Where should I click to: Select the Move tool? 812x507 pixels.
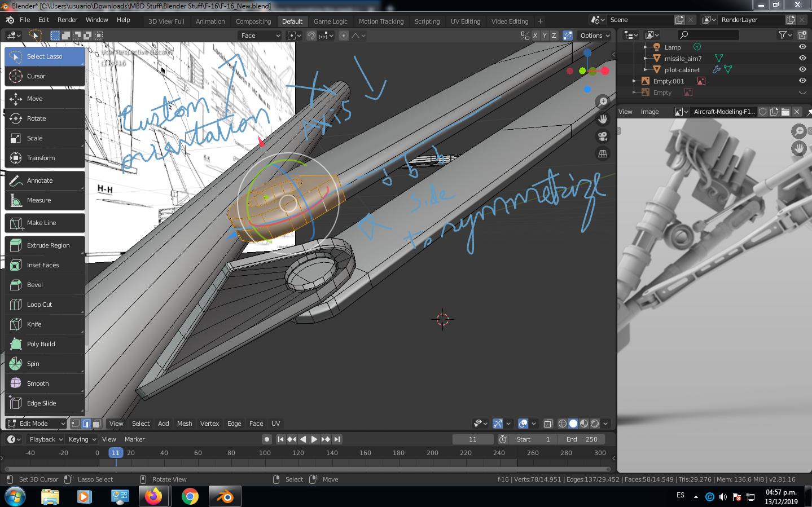point(45,99)
